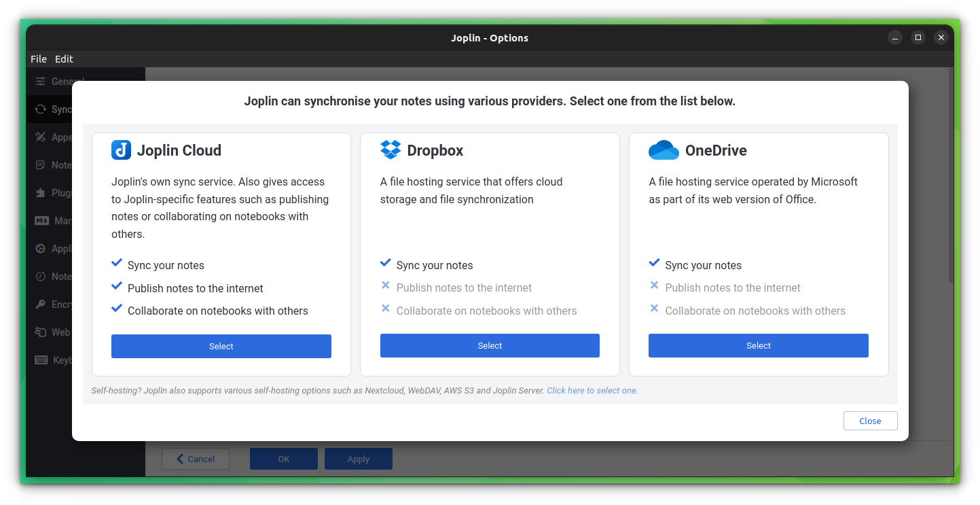This screenshot has height=505, width=980.
Task: Click the Appearance sidebar tools icon
Action: [41, 137]
